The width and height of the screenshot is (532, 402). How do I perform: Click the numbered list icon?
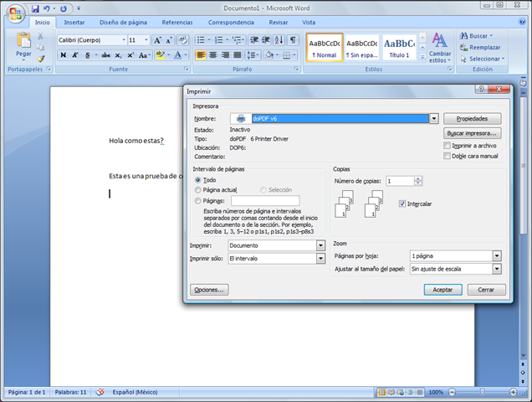pos(219,40)
